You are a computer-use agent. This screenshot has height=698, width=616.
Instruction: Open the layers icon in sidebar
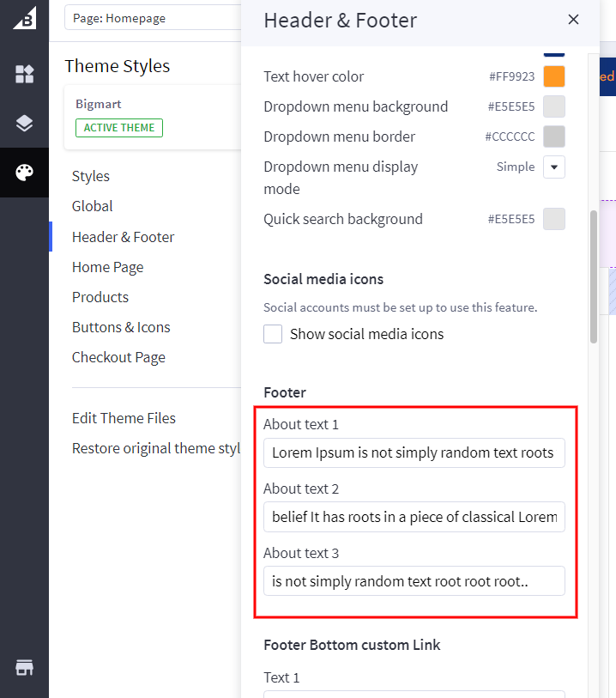(24, 124)
